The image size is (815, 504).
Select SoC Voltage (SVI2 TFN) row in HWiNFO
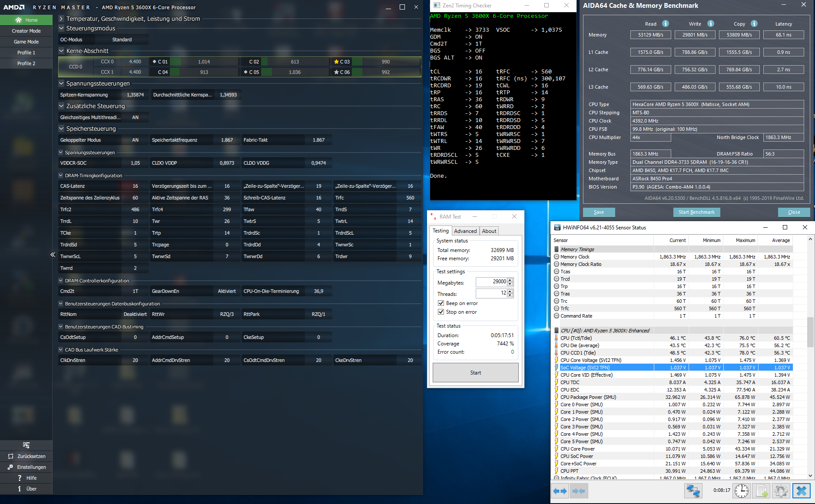673,368
